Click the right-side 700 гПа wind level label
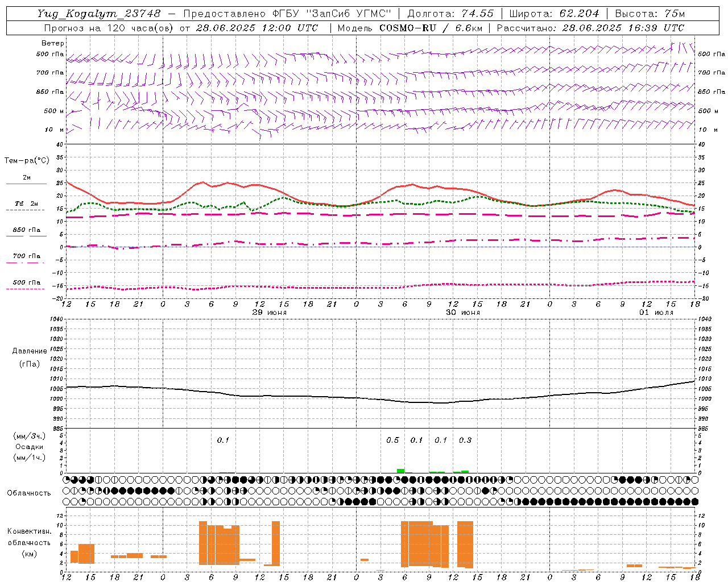Image resolution: width=728 pixels, height=582 pixels. coord(712,73)
